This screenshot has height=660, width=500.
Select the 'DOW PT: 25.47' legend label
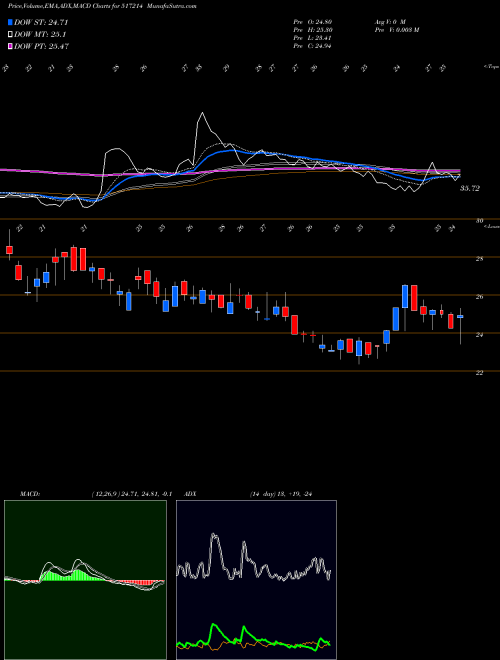tap(41, 46)
